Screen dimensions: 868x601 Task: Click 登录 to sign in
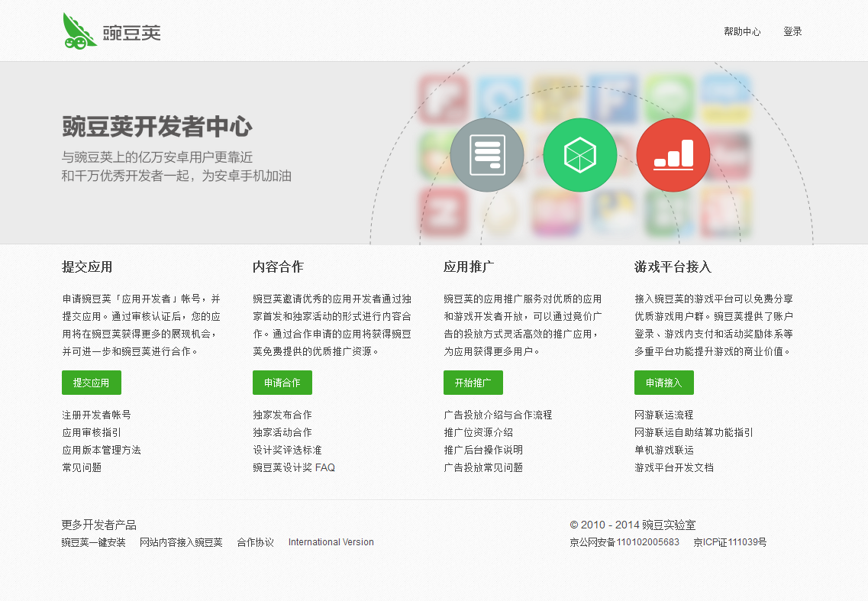click(x=792, y=32)
